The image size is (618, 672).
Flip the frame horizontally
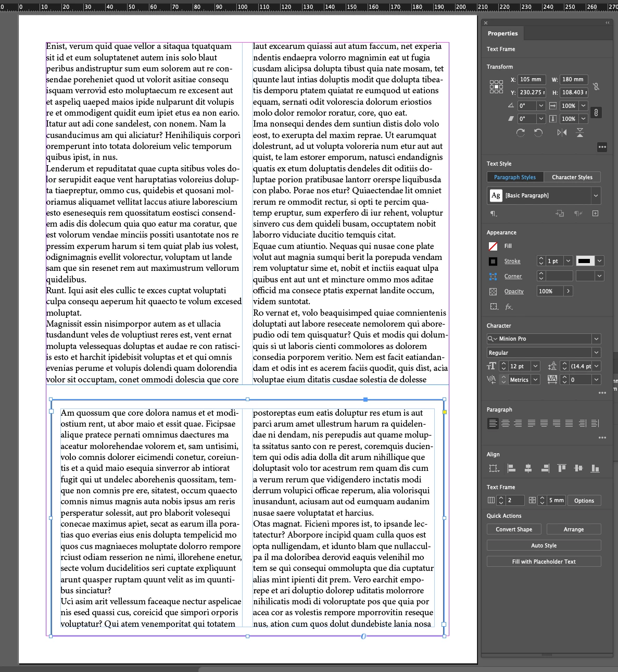tap(562, 133)
